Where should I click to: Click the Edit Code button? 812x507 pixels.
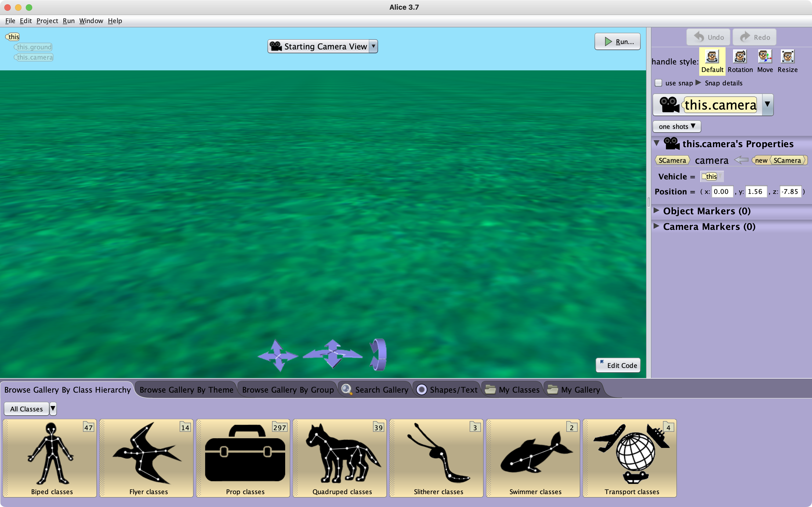[618, 365]
